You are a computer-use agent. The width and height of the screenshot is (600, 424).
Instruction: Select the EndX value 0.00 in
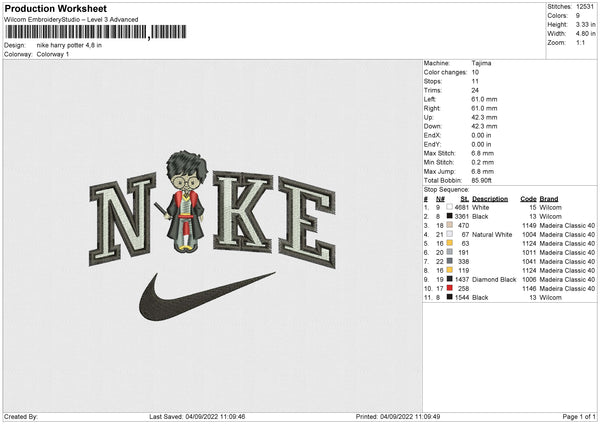481,135
